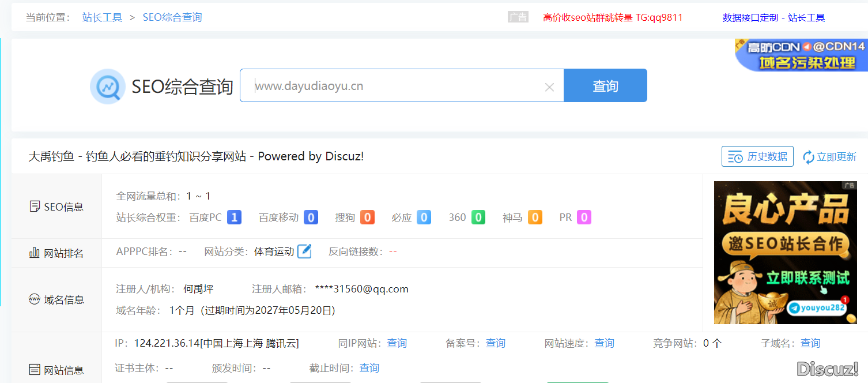The width and height of the screenshot is (868, 383).
Task: Open the 高防CDN 域名污染处理 banner ad
Action: [801, 55]
